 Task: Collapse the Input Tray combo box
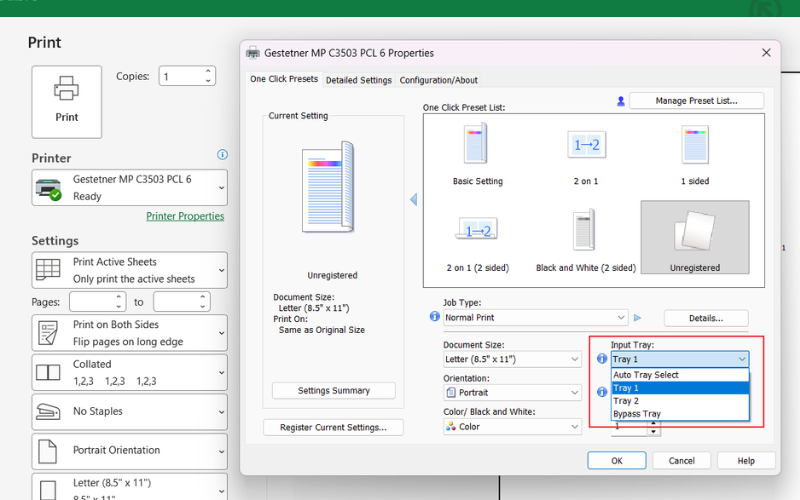pyautogui.click(x=680, y=359)
